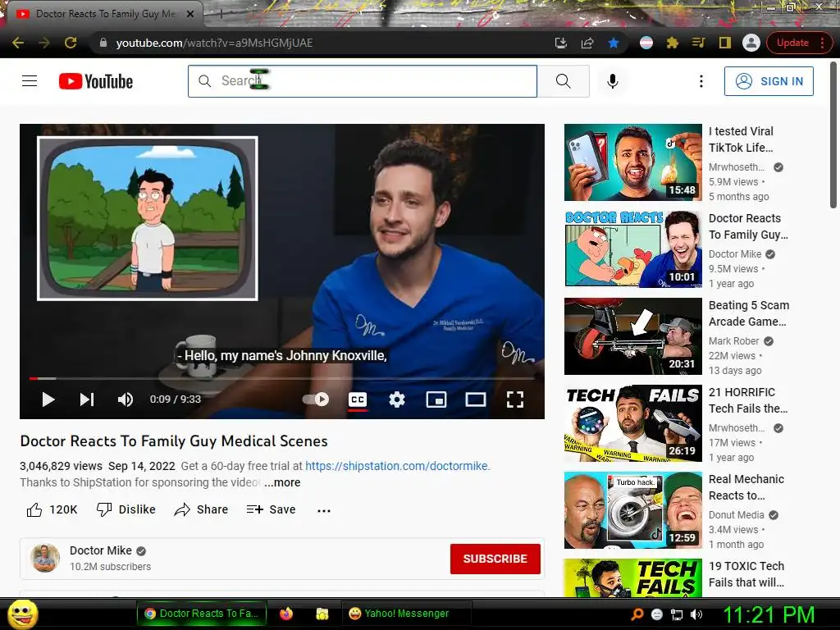
Task: Open '19 TOXIC Tech Fails' video title
Action: click(x=746, y=574)
